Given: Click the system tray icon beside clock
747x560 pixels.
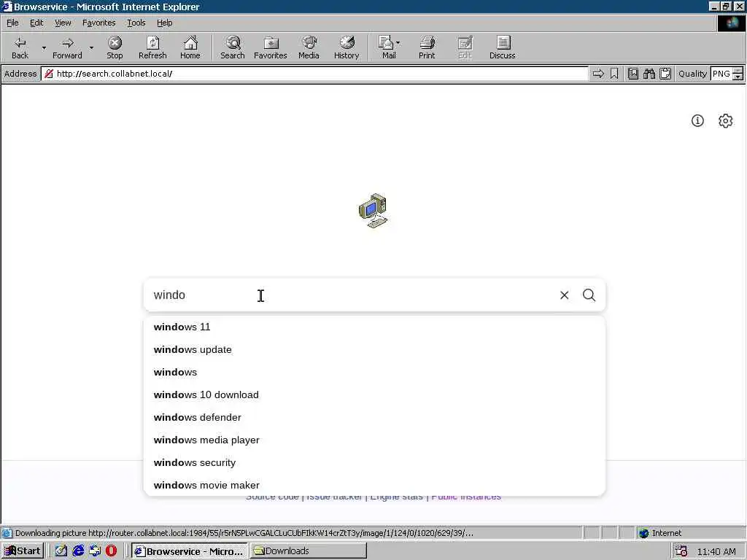Looking at the screenshot, I should point(681,551).
